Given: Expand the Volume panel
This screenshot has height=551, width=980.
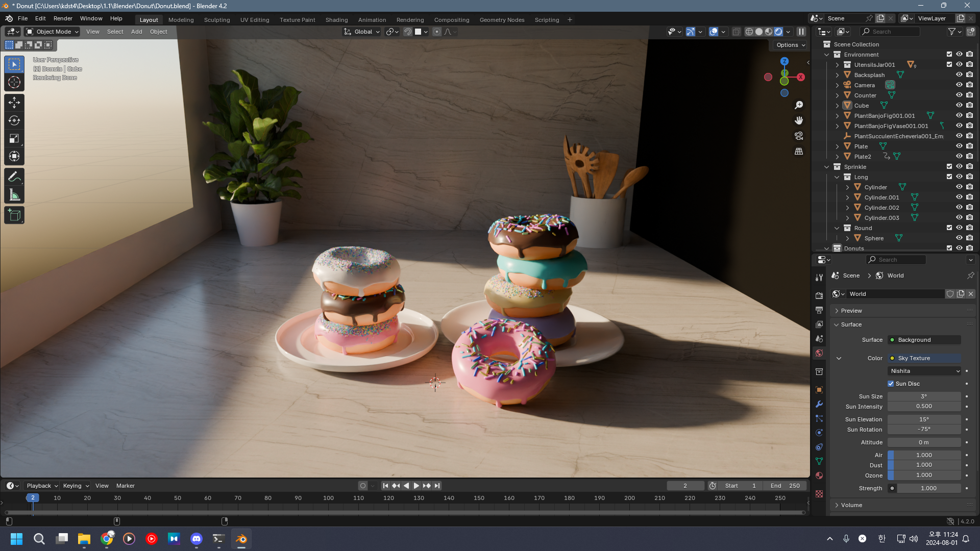Looking at the screenshot, I should [851, 505].
